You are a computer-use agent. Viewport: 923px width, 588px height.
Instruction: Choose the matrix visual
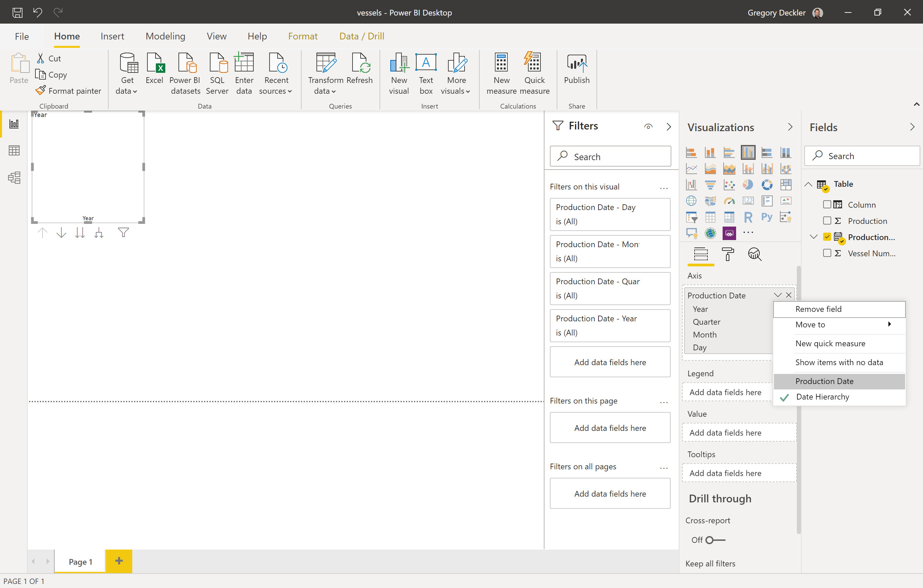[729, 217]
